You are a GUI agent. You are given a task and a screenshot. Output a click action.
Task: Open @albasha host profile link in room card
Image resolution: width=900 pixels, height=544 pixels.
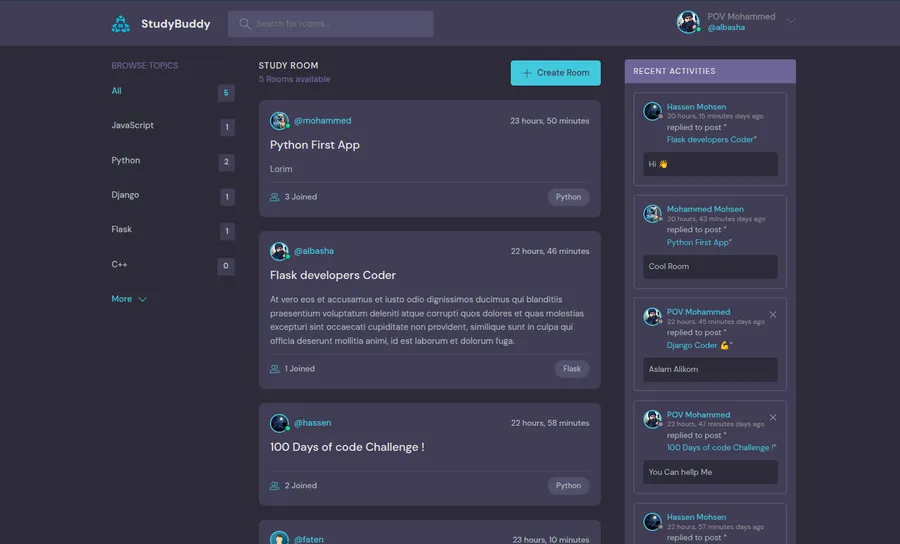point(314,251)
